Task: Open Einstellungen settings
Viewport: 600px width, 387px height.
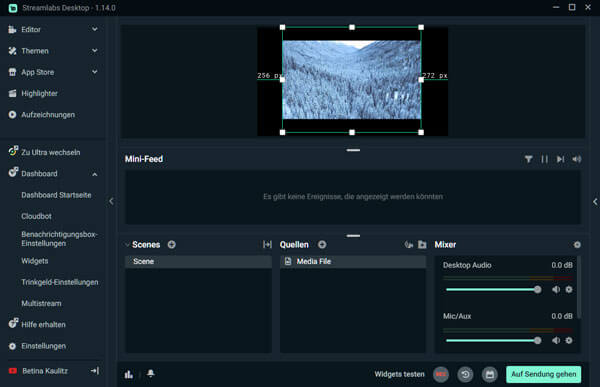Action: tap(43, 346)
